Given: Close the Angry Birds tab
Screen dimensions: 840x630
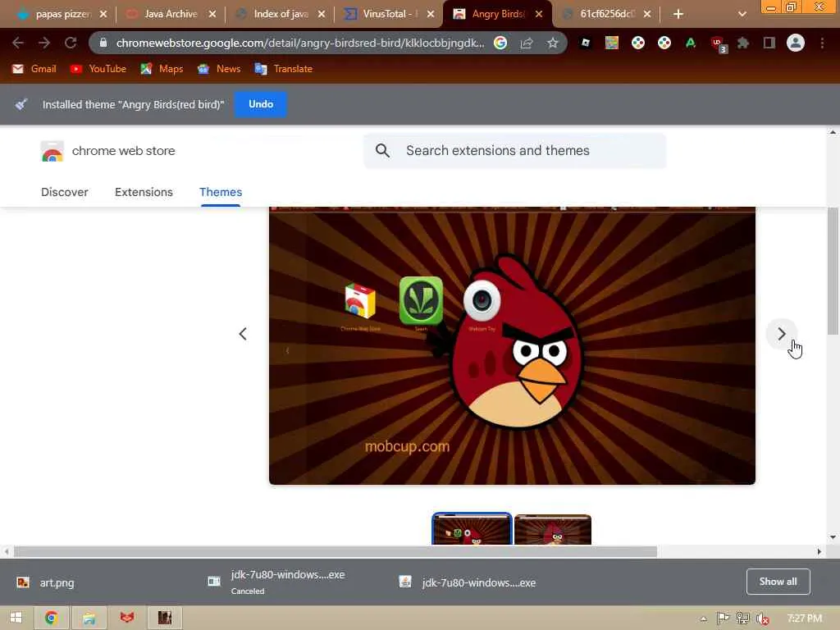Looking at the screenshot, I should click(x=539, y=15).
